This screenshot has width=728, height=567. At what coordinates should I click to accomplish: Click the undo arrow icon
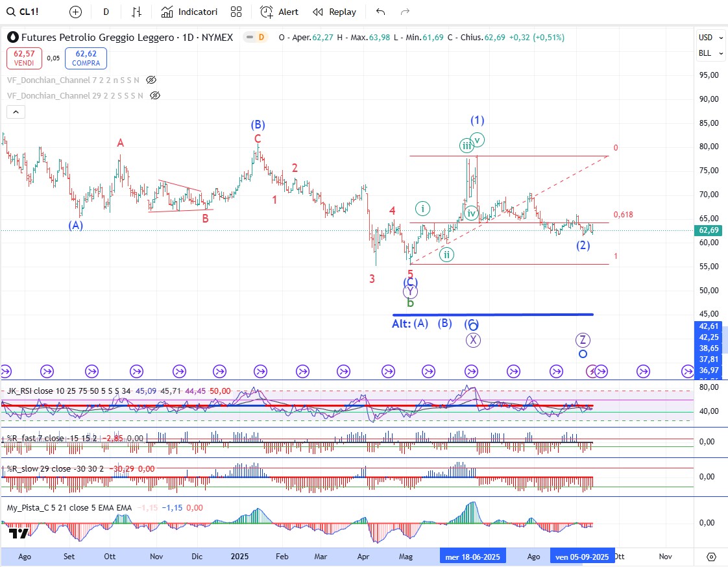pyautogui.click(x=380, y=12)
